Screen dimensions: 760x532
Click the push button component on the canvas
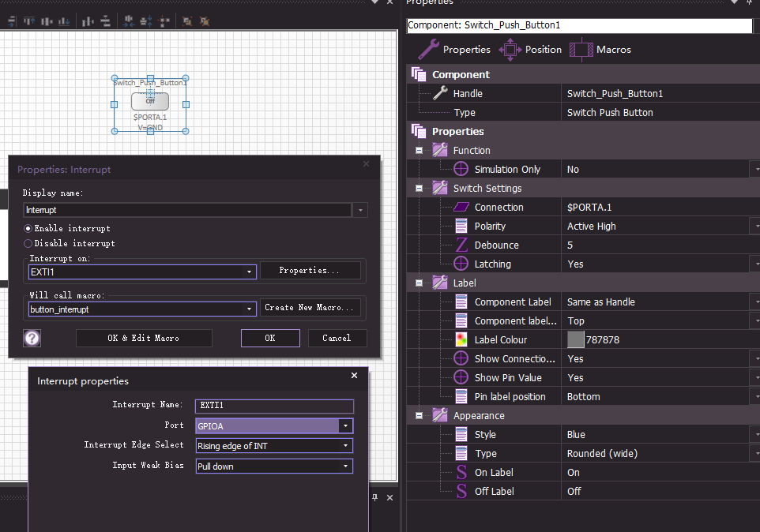coord(150,101)
